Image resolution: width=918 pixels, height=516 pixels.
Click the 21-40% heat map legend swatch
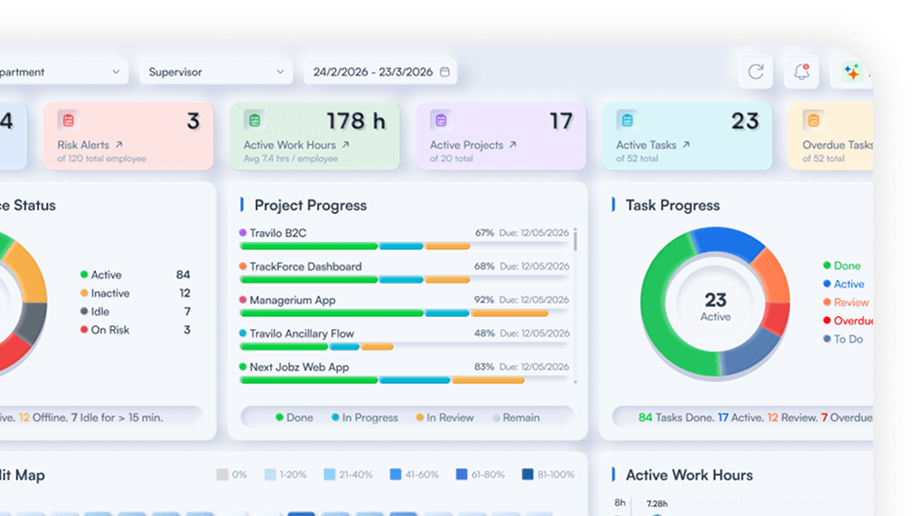click(x=330, y=474)
